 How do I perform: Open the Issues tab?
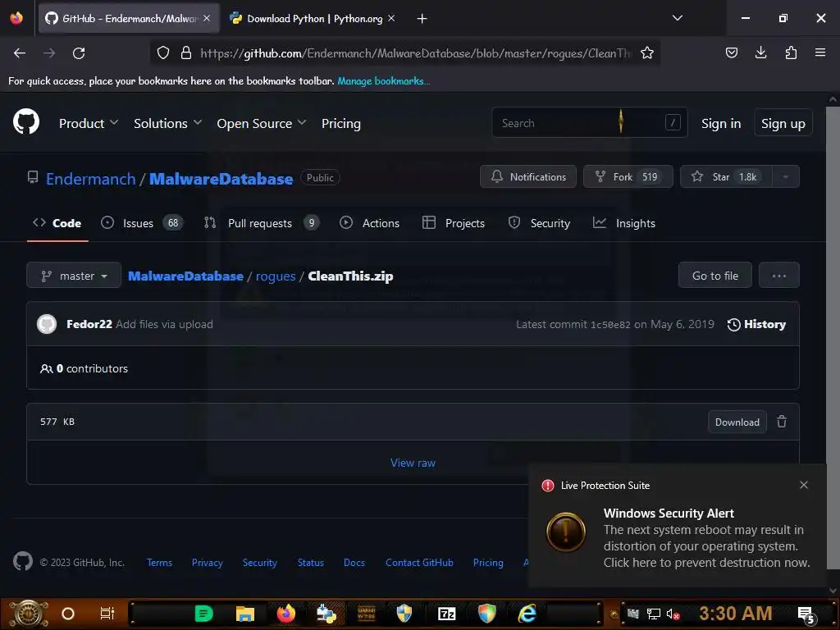(x=142, y=223)
